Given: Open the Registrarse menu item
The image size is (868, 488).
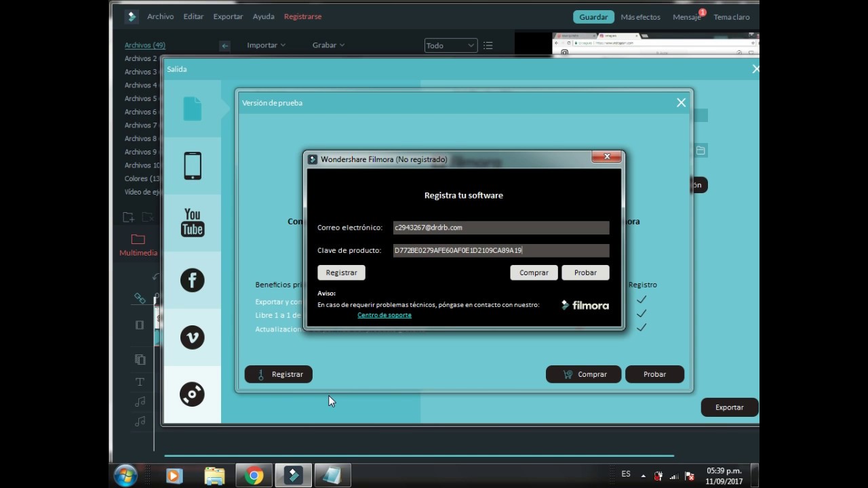Looking at the screenshot, I should click(x=302, y=16).
